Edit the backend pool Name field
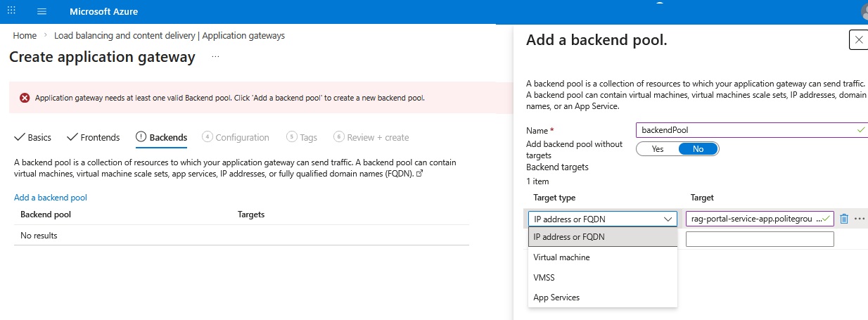Viewport: 868px width, 320px height. [751, 130]
